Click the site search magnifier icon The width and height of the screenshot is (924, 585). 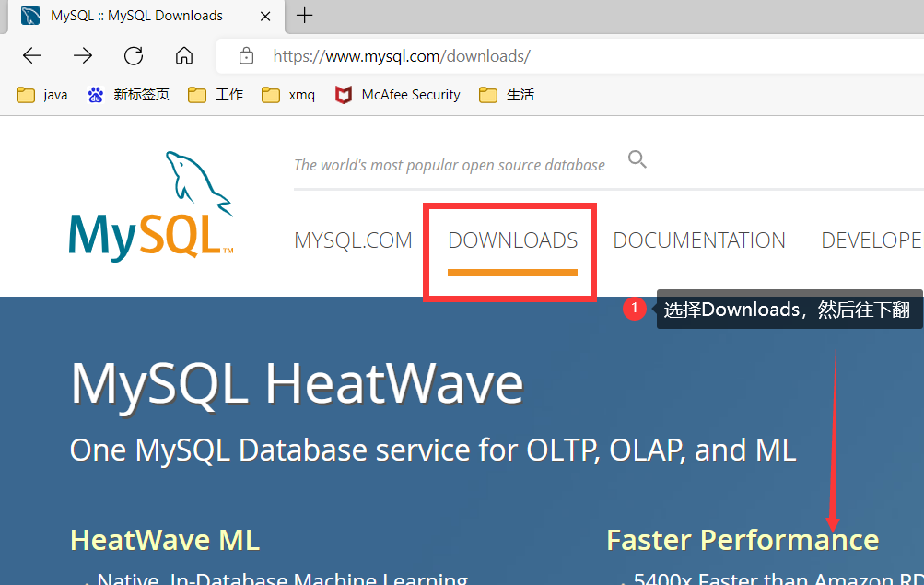[x=637, y=159]
